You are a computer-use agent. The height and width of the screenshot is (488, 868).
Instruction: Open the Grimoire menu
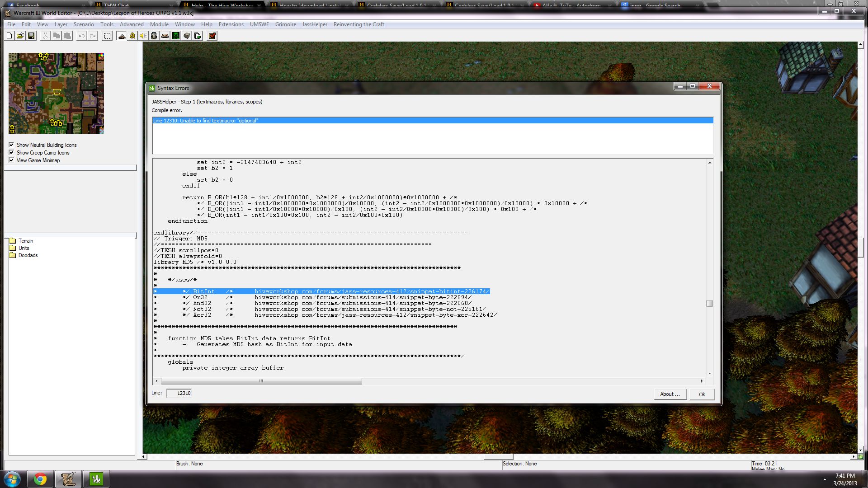(x=286, y=24)
